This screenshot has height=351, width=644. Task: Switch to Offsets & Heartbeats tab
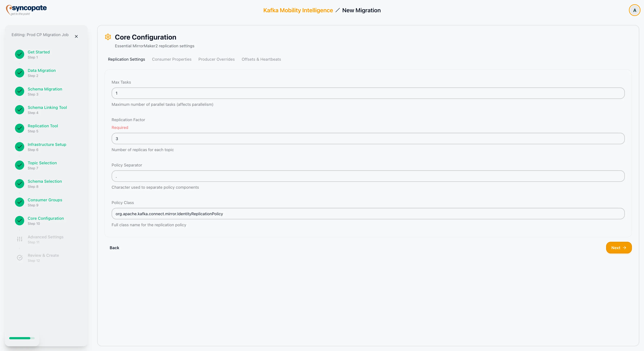pyautogui.click(x=261, y=59)
